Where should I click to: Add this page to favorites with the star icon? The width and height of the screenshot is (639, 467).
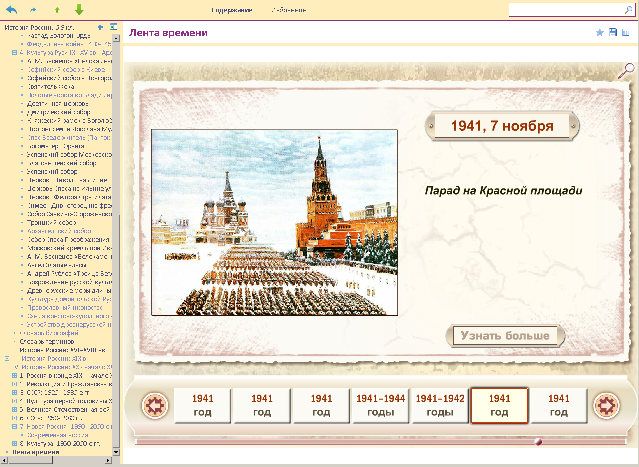click(x=599, y=33)
